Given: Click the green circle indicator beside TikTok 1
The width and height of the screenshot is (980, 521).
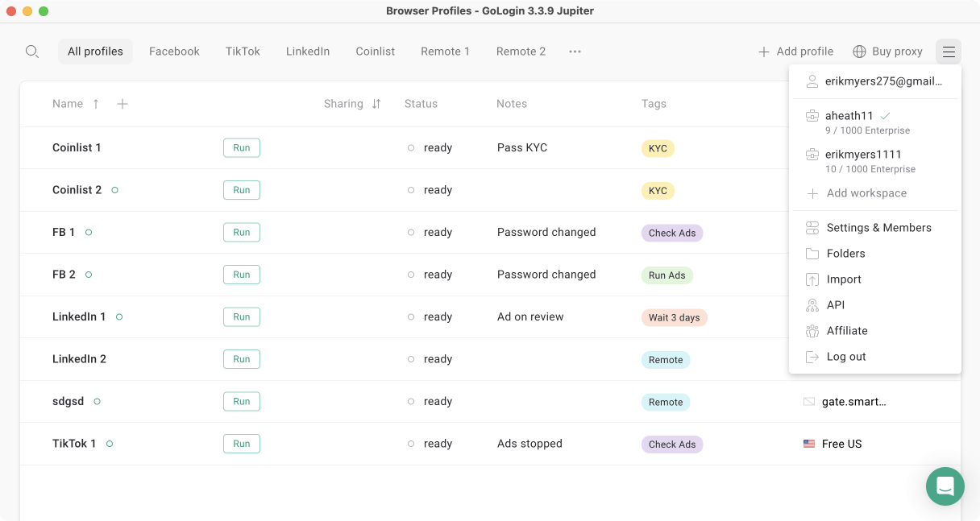Looking at the screenshot, I should (x=110, y=444).
